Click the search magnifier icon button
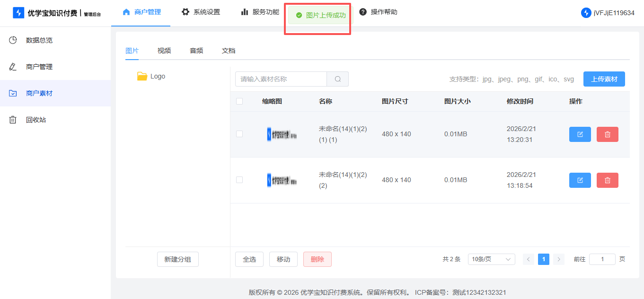Image resolution: width=644 pixels, height=299 pixels. coord(337,79)
